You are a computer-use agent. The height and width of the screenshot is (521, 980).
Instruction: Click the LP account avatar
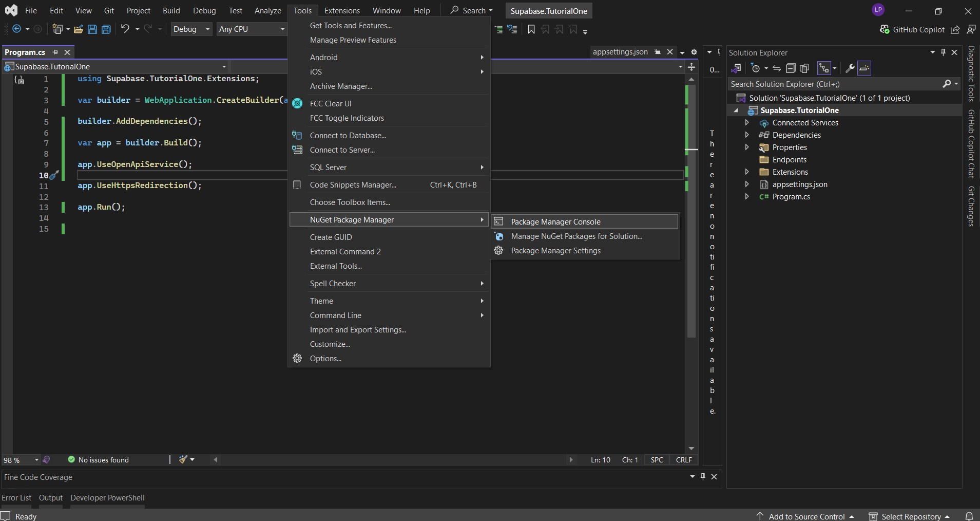[x=878, y=10]
